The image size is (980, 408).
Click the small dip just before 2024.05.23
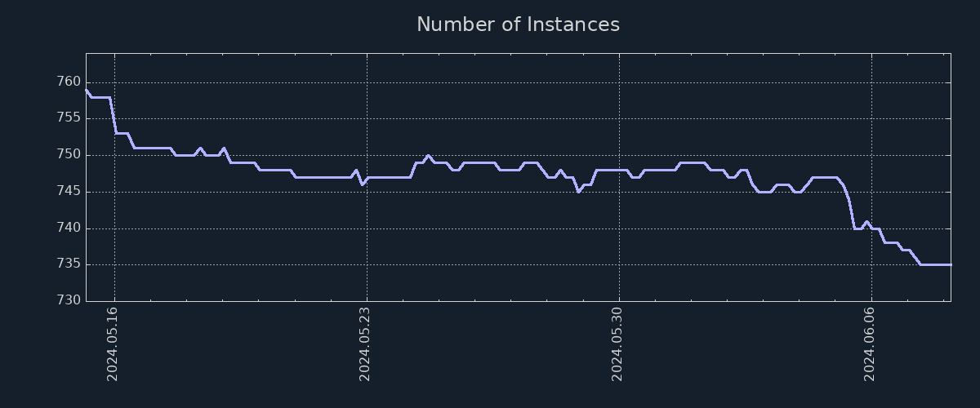click(x=362, y=184)
